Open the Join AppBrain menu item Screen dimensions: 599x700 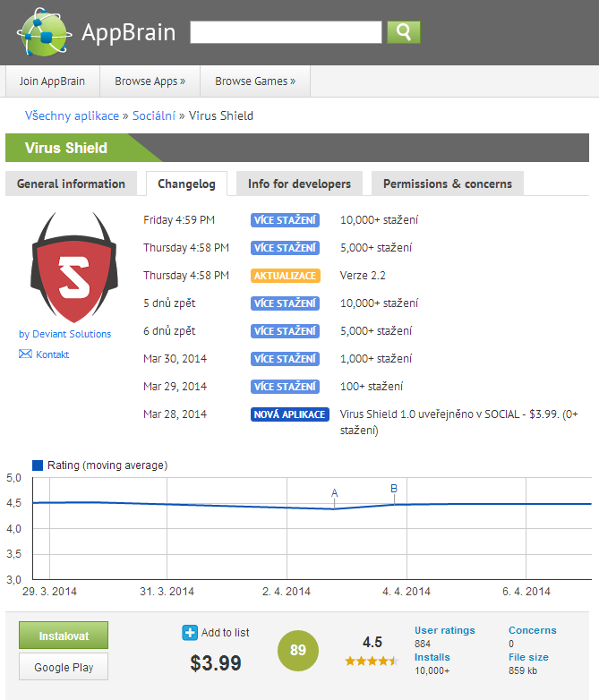click(52, 81)
